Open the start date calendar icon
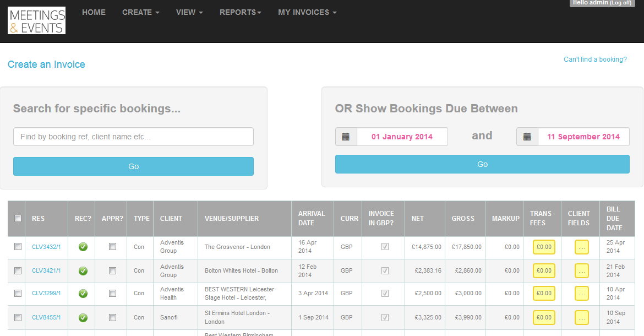This screenshot has height=336, width=644. [346, 137]
